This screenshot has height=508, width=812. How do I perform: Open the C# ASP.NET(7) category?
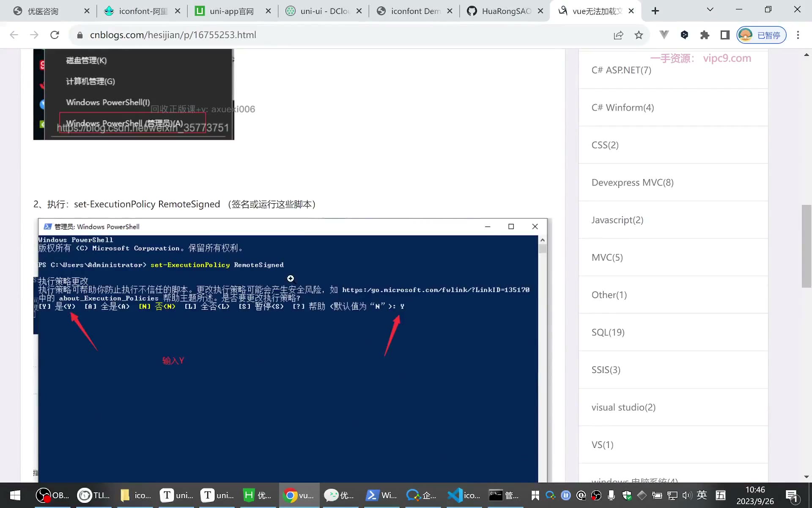[621, 70]
